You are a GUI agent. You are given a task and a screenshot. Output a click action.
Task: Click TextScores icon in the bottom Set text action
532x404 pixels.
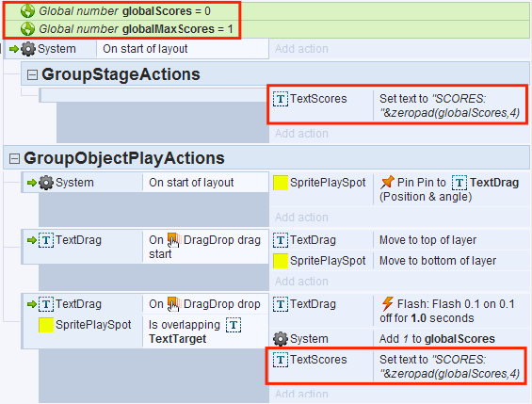click(x=281, y=360)
